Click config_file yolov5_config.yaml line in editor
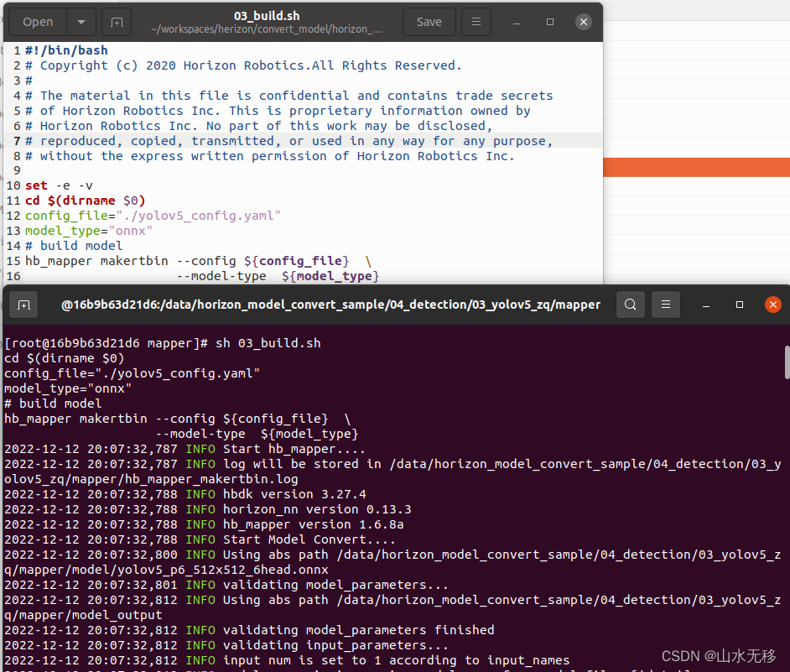The image size is (790, 672). (153, 216)
